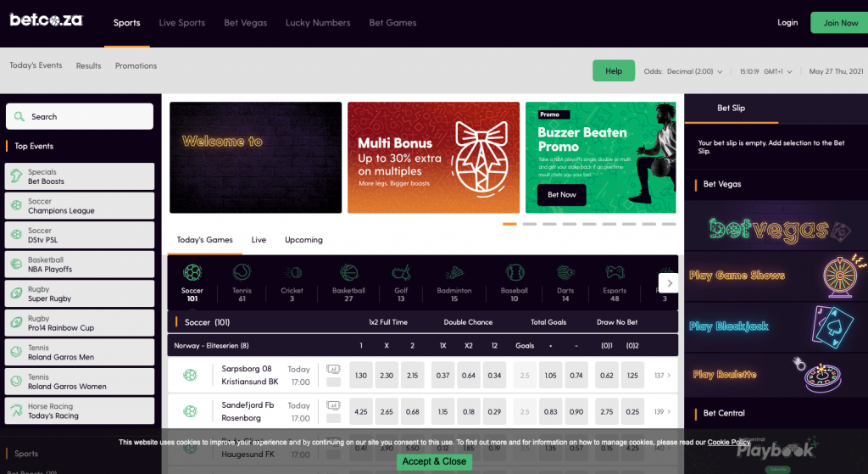Pick Rosenborg away win odds 0.68
Viewport: 868px width, 474px height.
pos(413,412)
